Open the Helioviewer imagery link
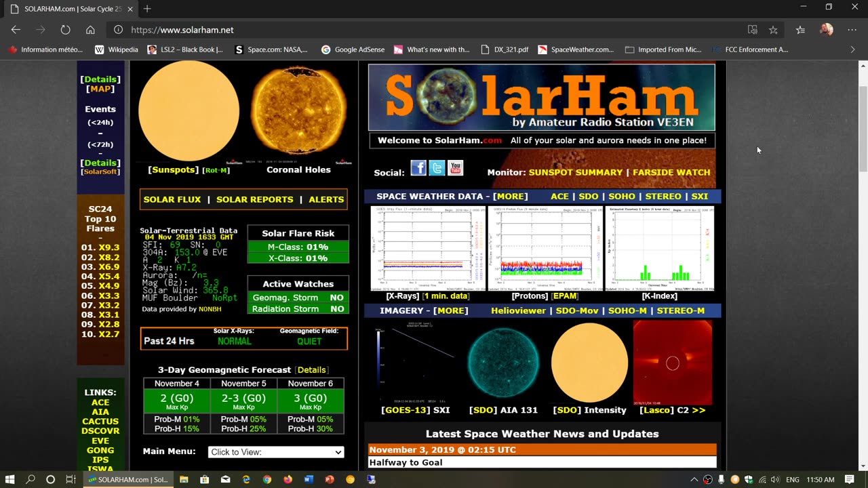 pyautogui.click(x=518, y=310)
